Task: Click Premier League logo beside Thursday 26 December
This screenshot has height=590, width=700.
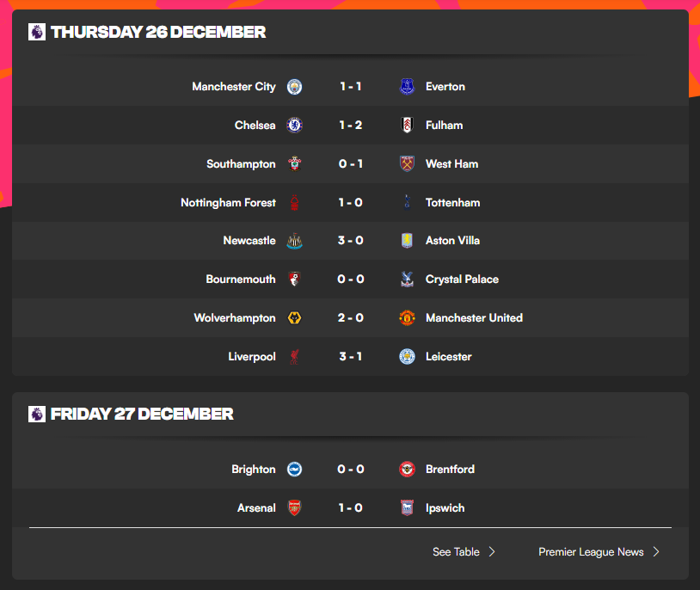Action: tap(37, 33)
